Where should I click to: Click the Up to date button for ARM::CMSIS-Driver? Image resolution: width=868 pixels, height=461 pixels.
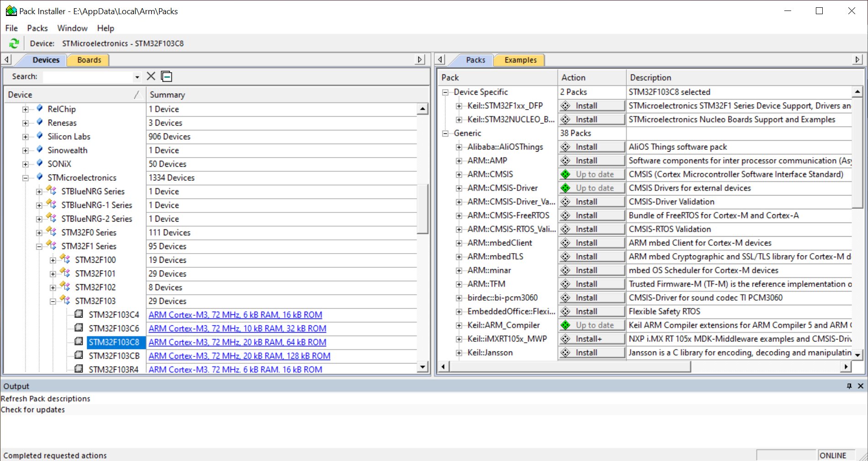592,188
